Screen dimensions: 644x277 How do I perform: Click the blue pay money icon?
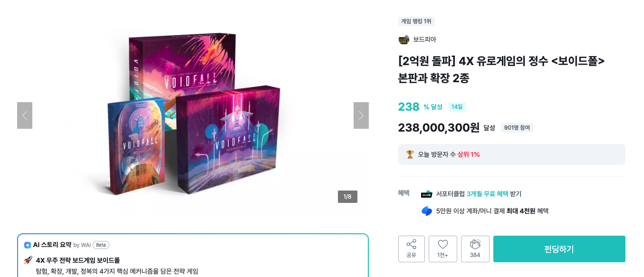click(427, 211)
